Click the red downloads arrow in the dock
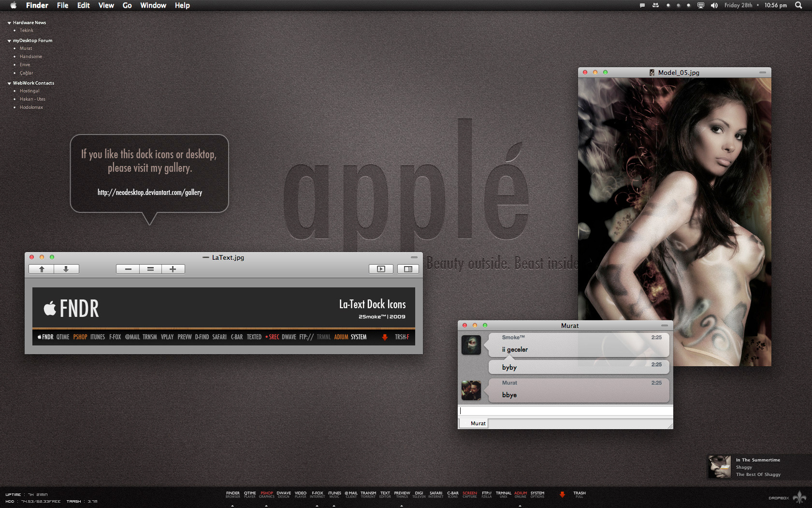812x508 pixels. [562, 494]
